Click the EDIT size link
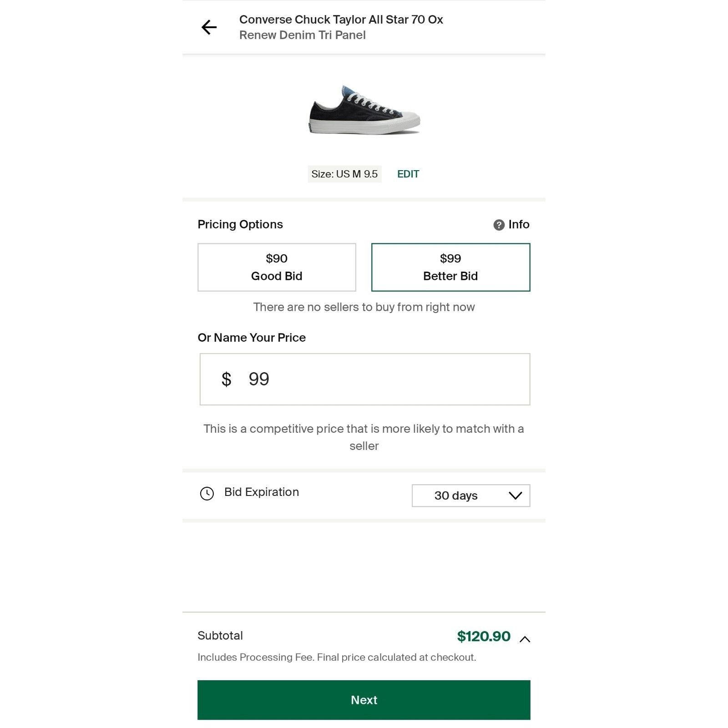Viewport: 728px width, 728px height. (x=408, y=174)
